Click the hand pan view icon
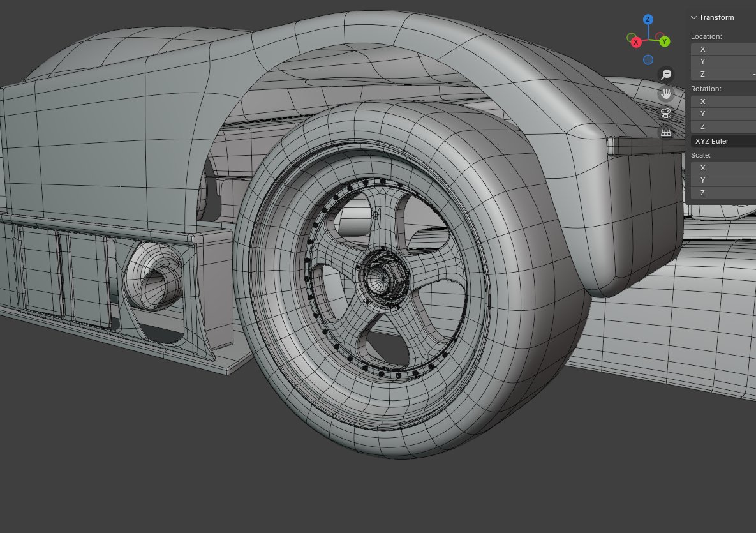The width and height of the screenshot is (756, 533). pos(666,94)
